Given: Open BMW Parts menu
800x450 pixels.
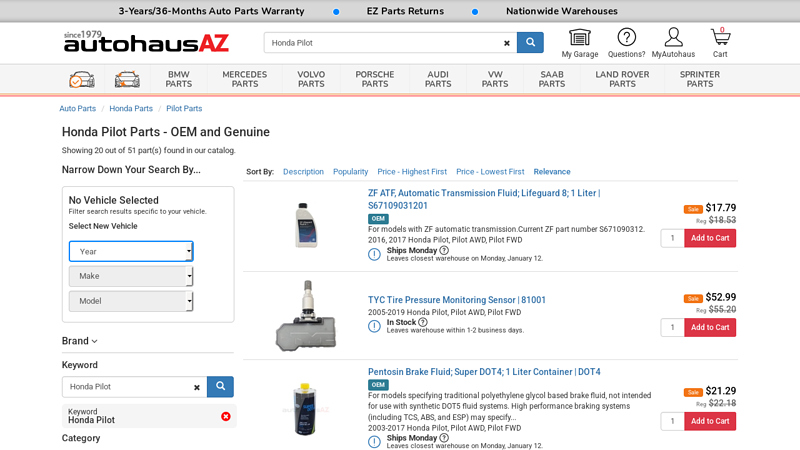Looking at the screenshot, I should point(179,79).
